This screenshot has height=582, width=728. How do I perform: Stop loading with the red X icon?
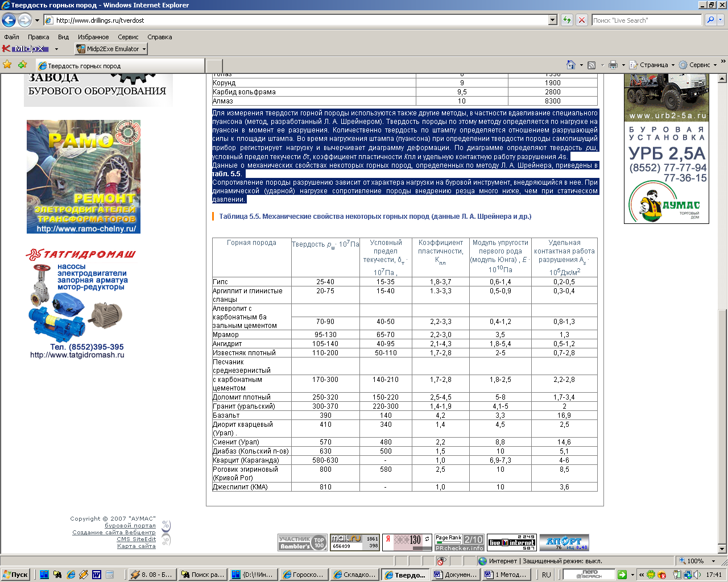pos(581,20)
